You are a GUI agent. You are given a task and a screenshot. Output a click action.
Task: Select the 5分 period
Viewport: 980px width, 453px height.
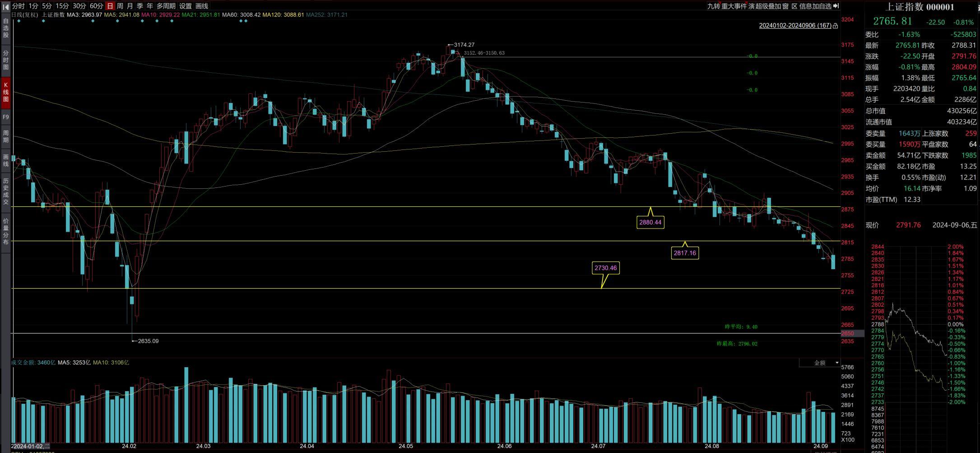pos(47,6)
